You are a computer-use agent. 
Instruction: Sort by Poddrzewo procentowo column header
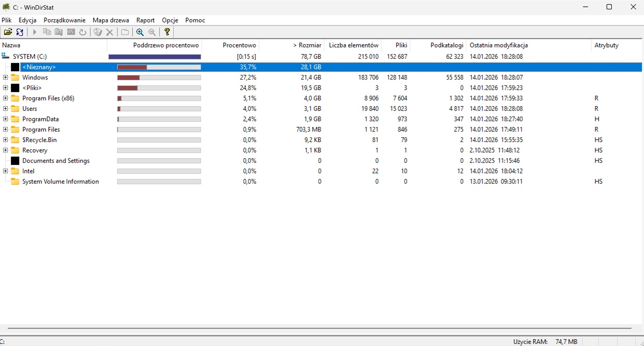(x=155, y=45)
